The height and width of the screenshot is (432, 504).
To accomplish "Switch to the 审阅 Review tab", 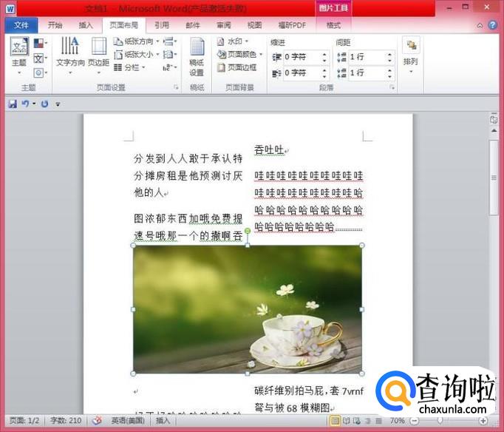I will (223, 25).
